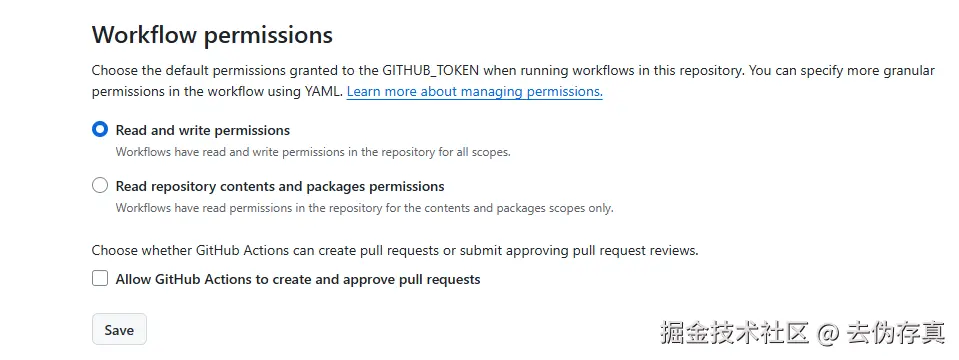Click the sentence about submitting approving pull request reviews
This screenshot has width=959, height=360.
pyautogui.click(x=395, y=250)
